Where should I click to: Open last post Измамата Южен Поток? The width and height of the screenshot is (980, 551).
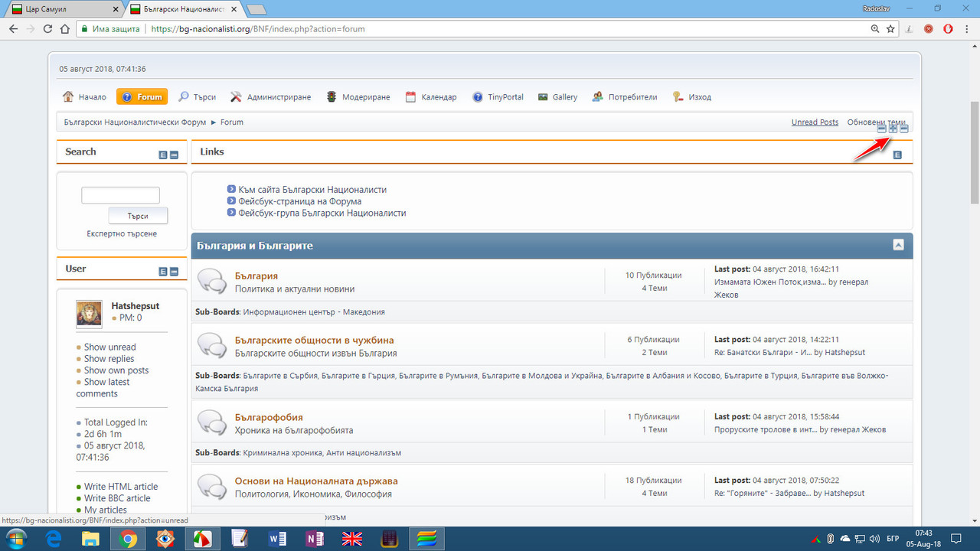click(x=769, y=282)
